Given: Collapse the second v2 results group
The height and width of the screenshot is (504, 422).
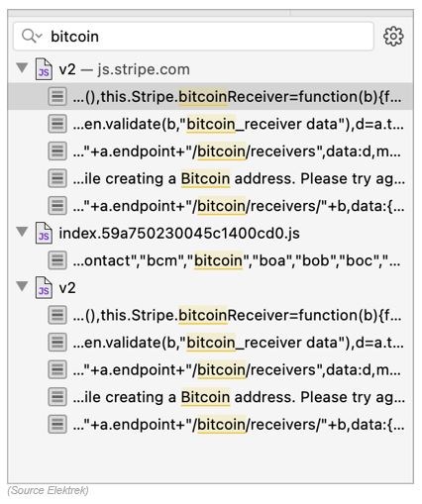Looking at the screenshot, I should pyautogui.click(x=22, y=286).
